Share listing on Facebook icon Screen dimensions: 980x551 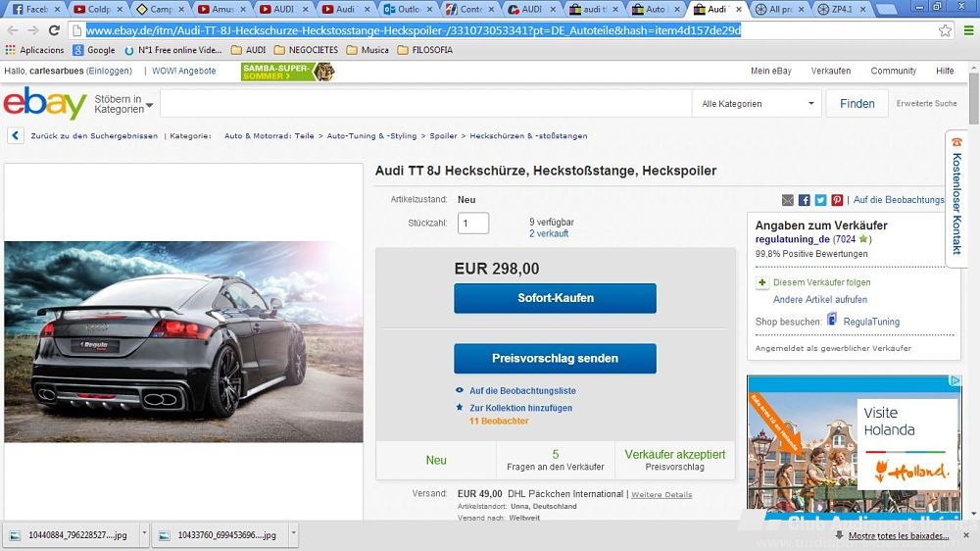click(805, 200)
